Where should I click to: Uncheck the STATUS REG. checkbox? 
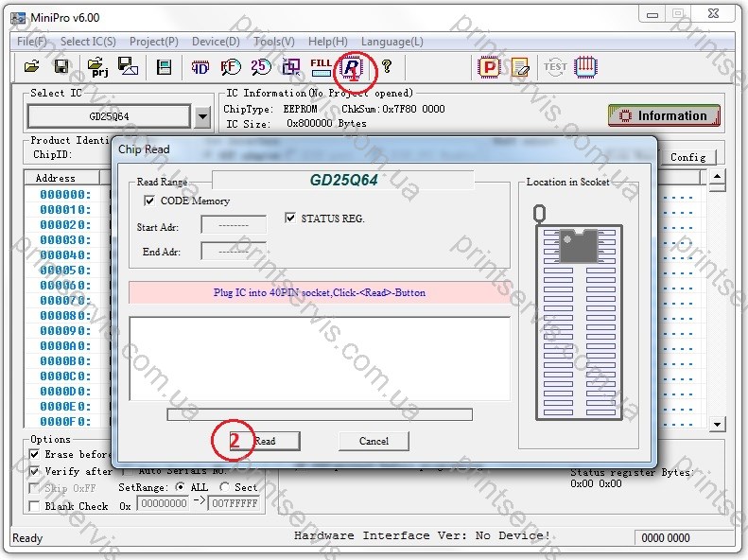tap(289, 218)
